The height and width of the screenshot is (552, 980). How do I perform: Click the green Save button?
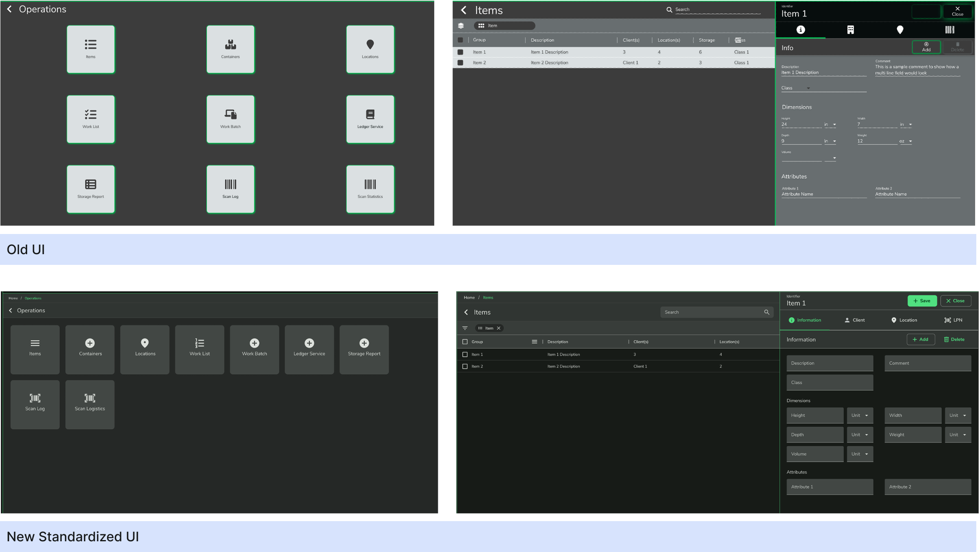922,301
